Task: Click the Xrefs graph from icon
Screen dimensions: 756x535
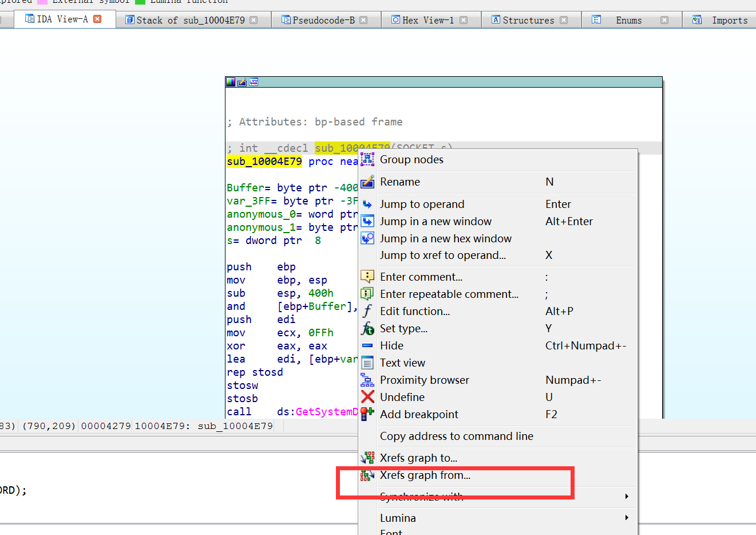Action: point(367,475)
